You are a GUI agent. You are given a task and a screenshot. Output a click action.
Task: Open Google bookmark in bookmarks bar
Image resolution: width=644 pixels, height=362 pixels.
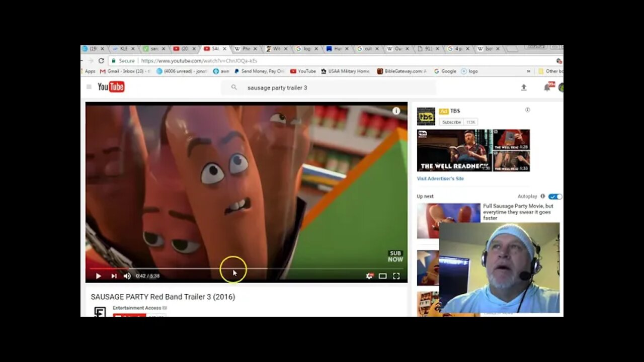click(x=445, y=71)
